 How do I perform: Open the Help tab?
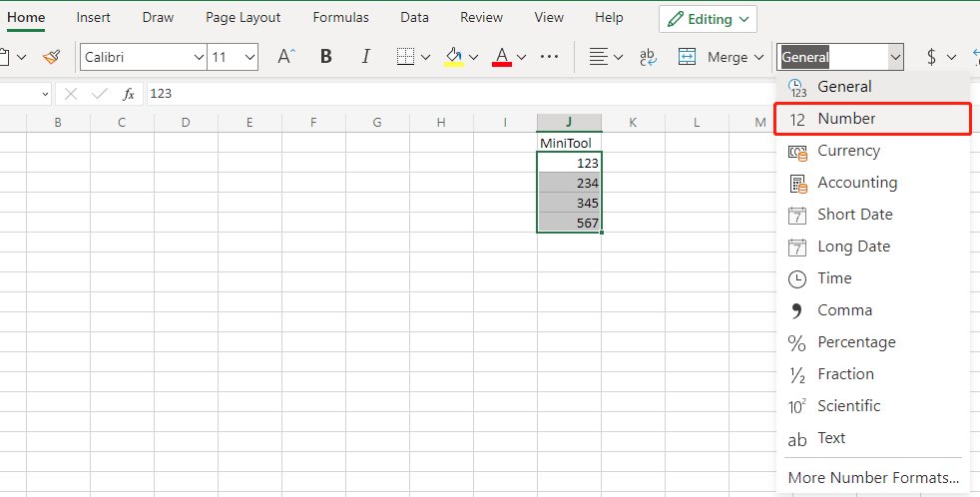tap(609, 18)
